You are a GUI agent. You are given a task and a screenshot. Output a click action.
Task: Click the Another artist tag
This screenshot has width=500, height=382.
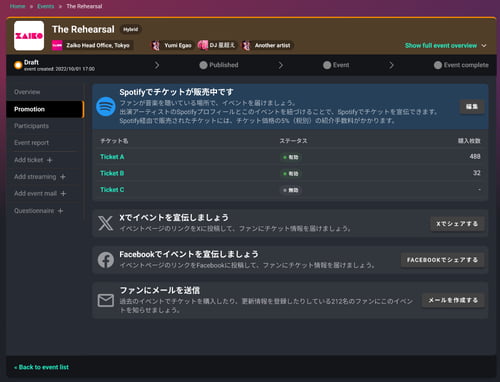[267, 45]
